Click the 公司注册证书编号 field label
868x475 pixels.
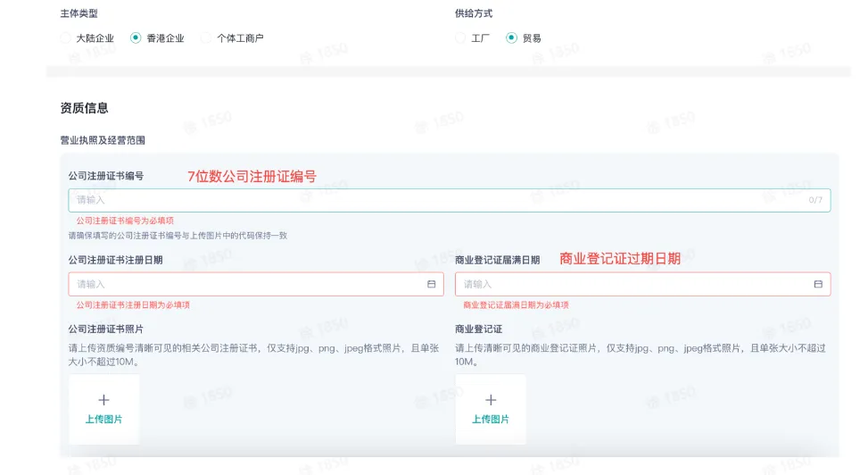coord(106,176)
